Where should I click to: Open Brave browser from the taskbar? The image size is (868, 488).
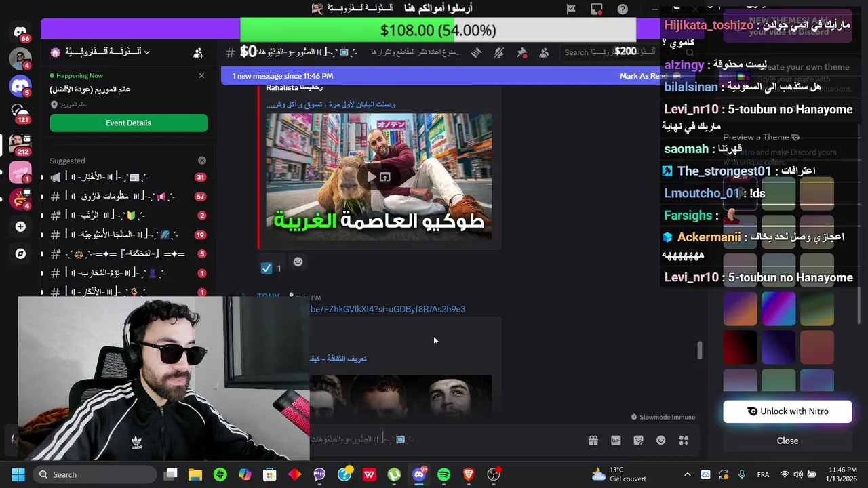coord(469,474)
